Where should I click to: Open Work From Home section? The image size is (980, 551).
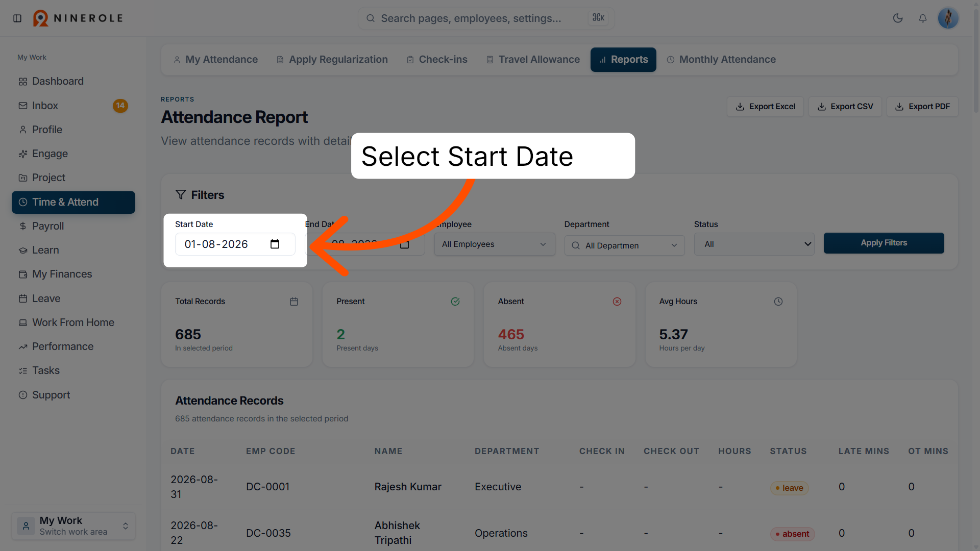click(x=73, y=322)
